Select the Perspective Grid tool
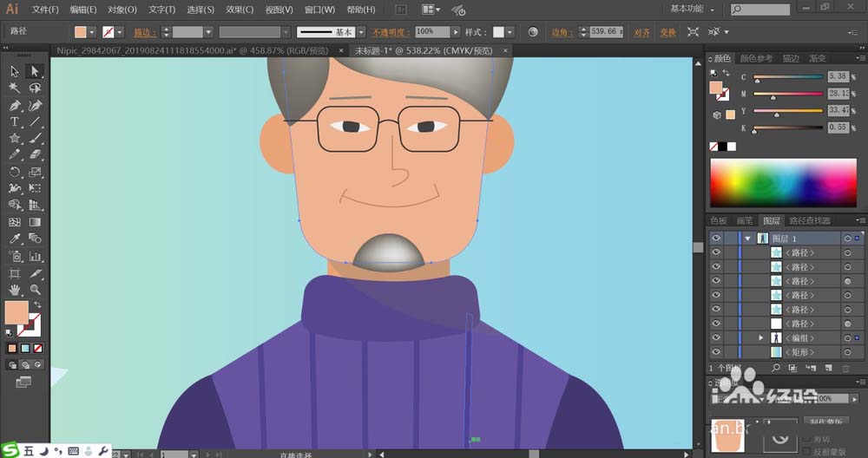This screenshot has width=868, height=458. [35, 206]
